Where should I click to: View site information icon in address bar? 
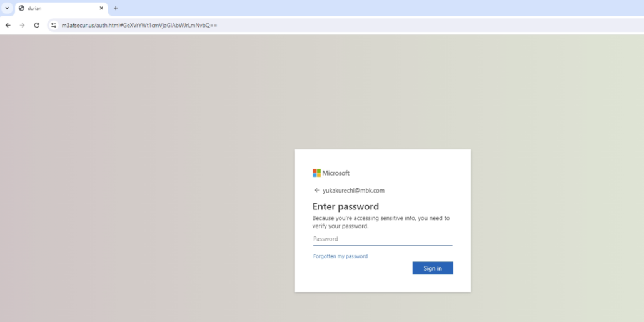(x=54, y=25)
